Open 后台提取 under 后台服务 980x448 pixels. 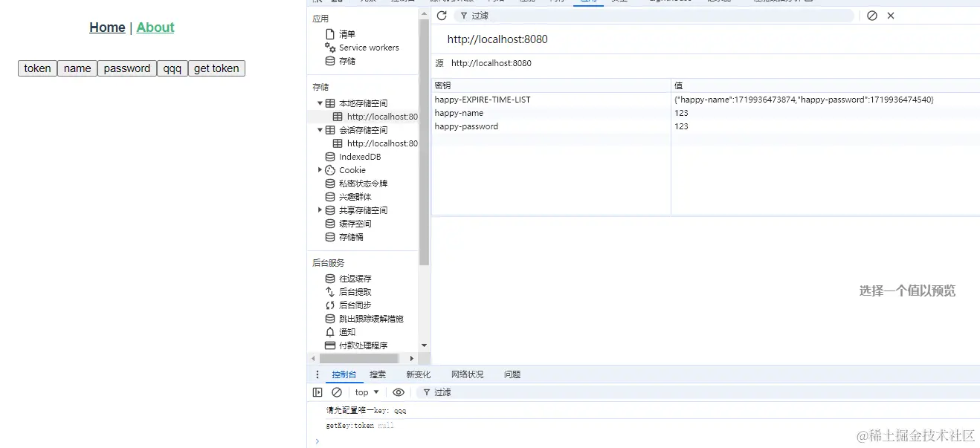coord(355,292)
